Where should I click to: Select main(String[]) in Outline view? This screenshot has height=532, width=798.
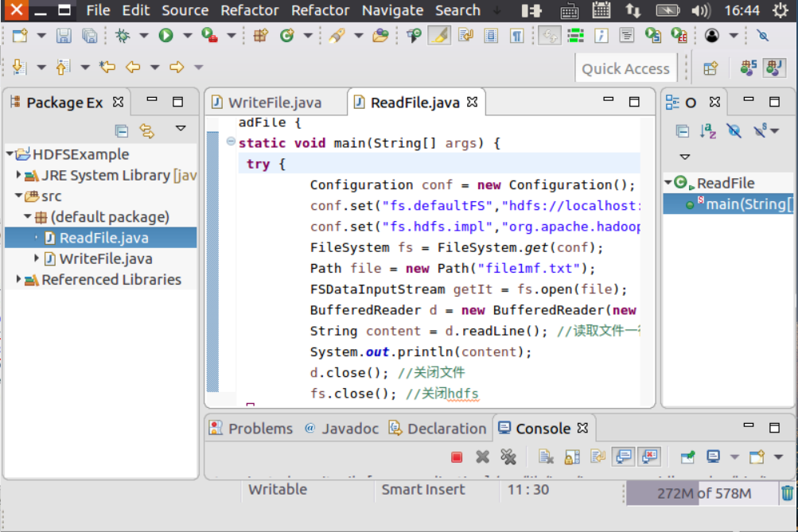point(728,204)
